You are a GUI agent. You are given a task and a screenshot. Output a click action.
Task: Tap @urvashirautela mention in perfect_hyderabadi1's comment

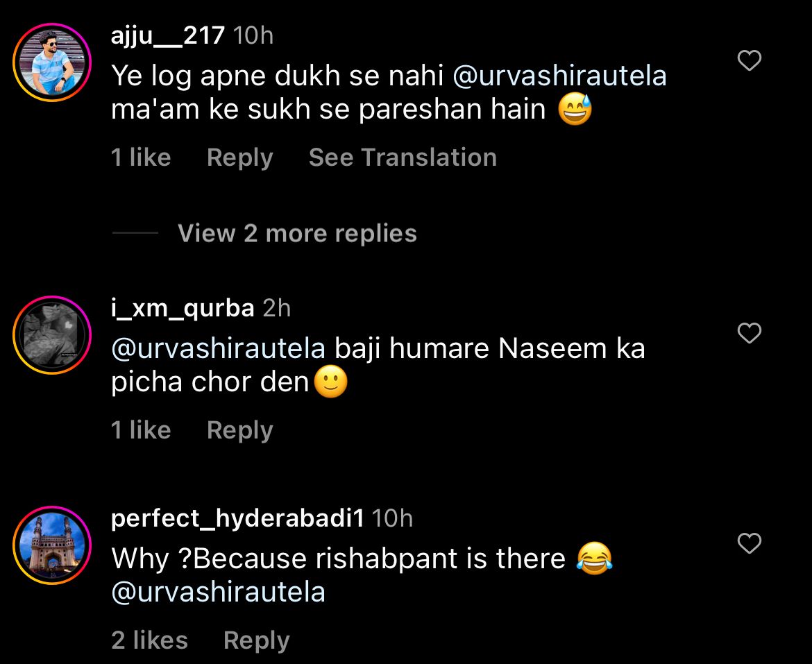point(218,592)
